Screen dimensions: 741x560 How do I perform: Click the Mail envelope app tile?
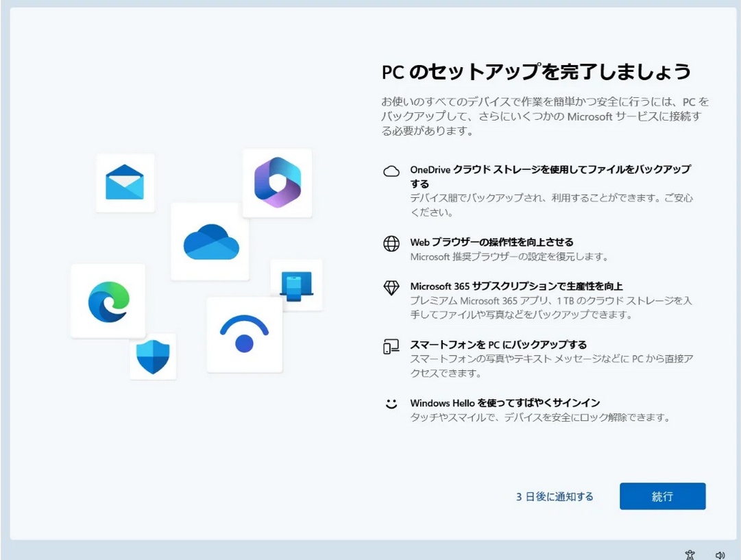click(x=125, y=183)
